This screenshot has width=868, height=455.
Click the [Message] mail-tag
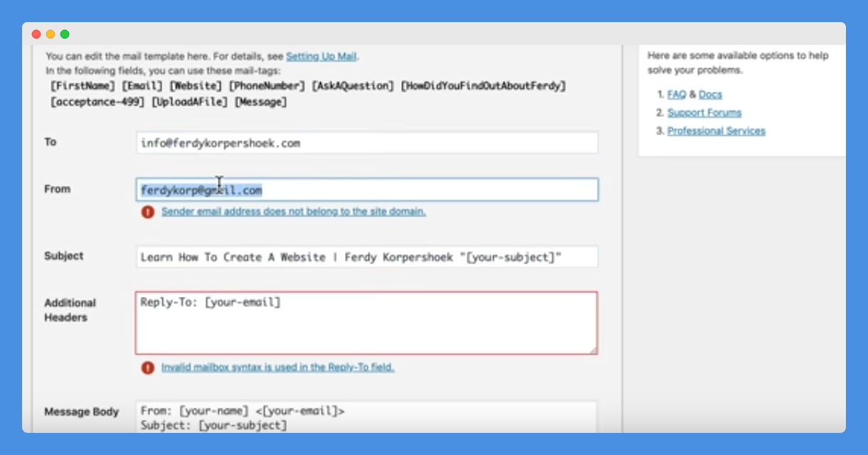pyautogui.click(x=261, y=103)
